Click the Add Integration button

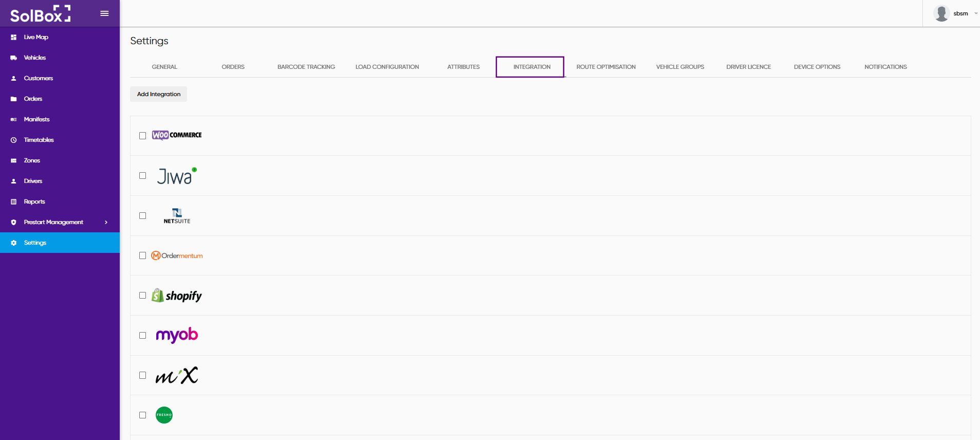click(x=158, y=94)
